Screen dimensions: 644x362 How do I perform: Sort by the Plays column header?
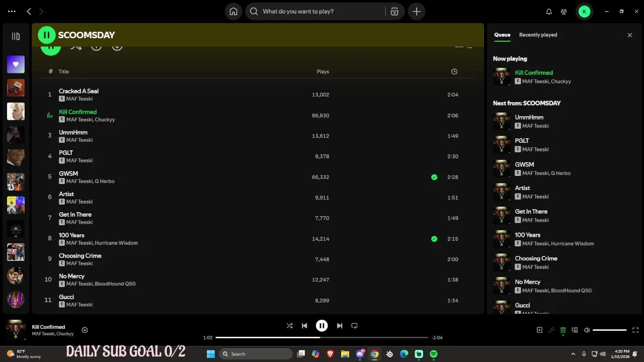[323, 71]
